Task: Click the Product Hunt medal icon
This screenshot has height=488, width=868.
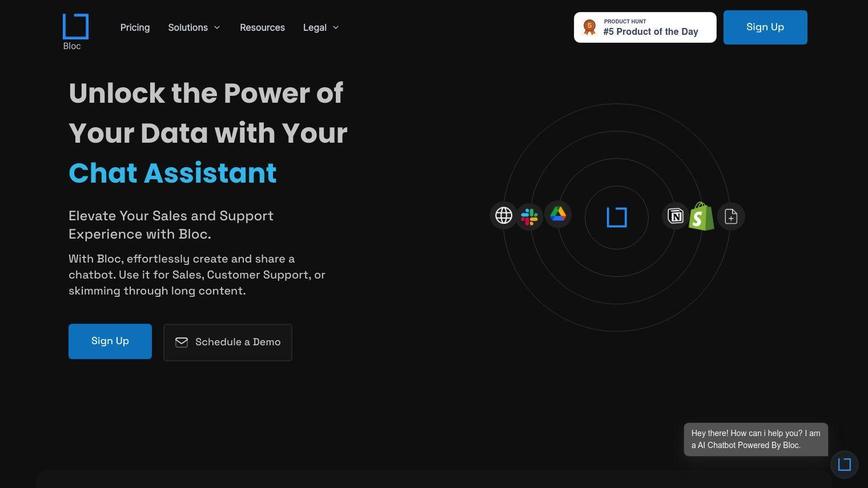Action: 589,27
